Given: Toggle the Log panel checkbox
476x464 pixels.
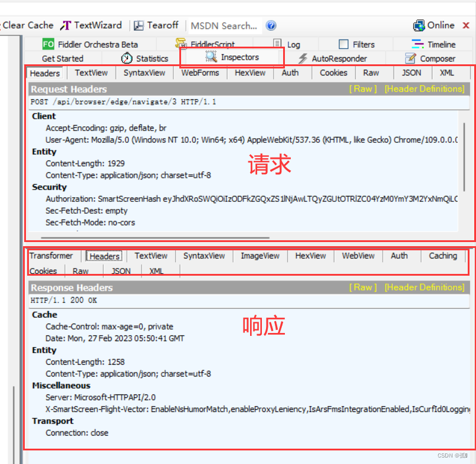Looking at the screenshot, I should point(276,43).
